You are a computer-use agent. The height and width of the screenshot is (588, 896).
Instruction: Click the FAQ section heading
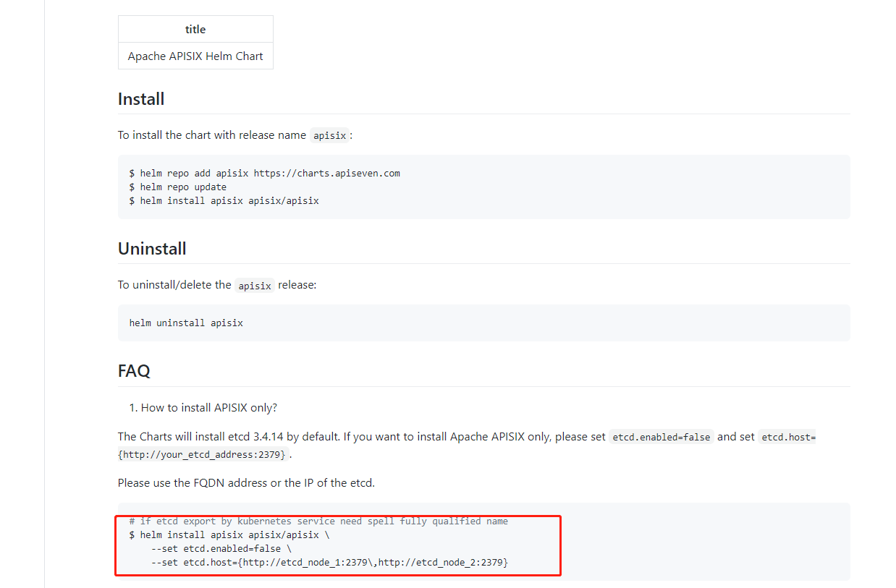coord(134,371)
